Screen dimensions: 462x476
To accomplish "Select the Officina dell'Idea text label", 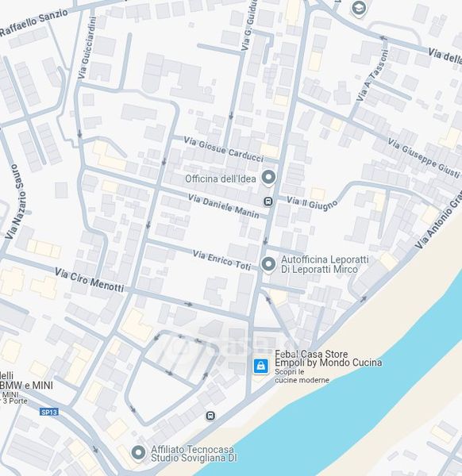I will coord(220,178).
